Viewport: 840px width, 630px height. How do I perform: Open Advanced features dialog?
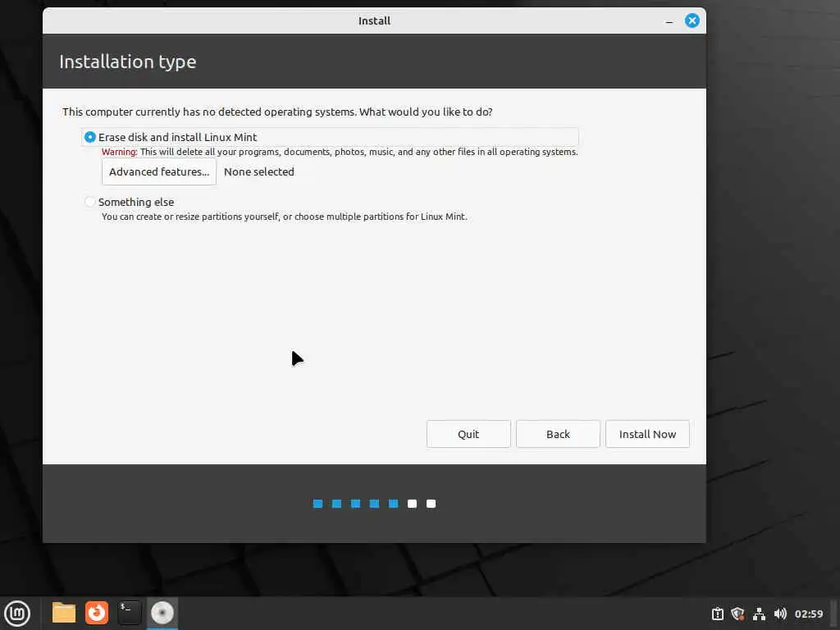[159, 172]
